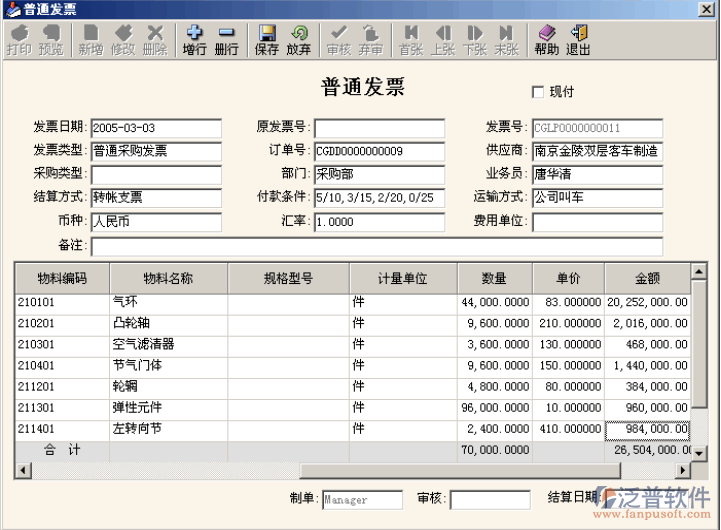Click the 物料编码 column header

[x=62, y=278]
